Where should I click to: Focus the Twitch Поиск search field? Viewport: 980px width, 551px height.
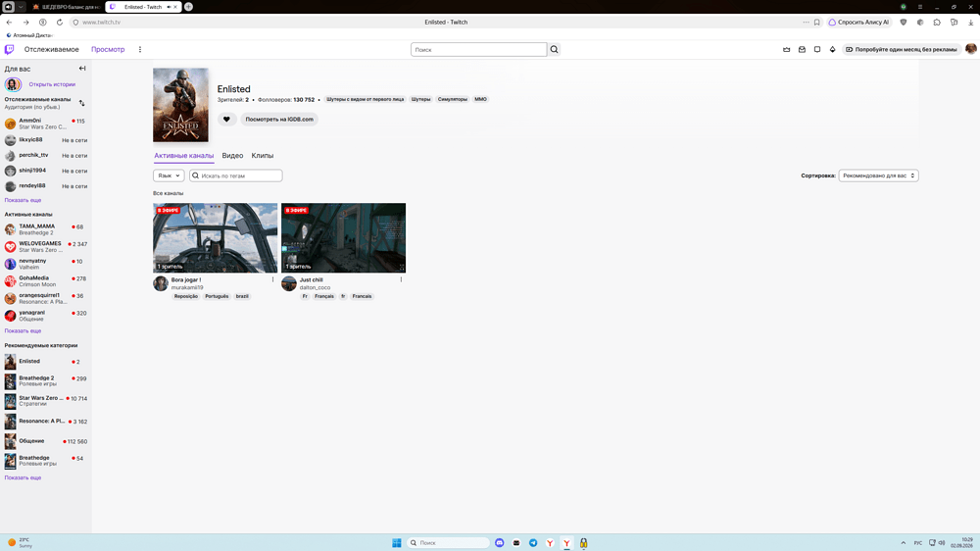click(479, 49)
